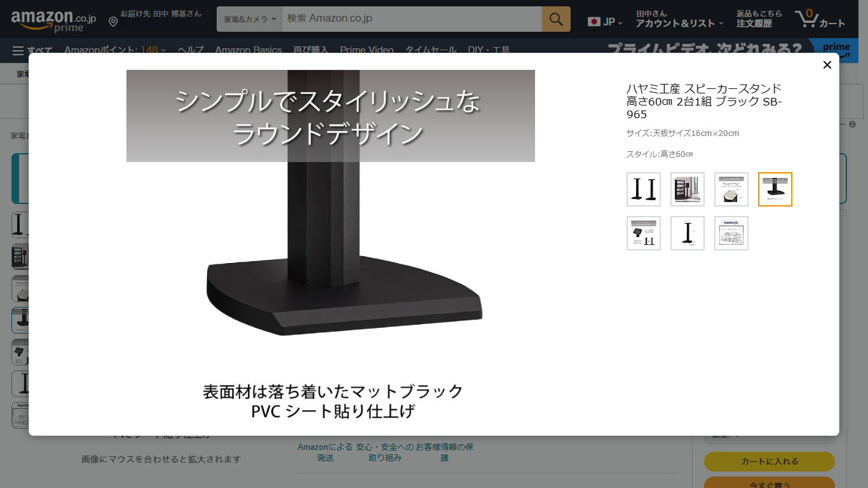Viewport: 868px width, 488px height.
Task: Open 返品もこちら 注文履歴 link
Action: click(x=759, y=19)
